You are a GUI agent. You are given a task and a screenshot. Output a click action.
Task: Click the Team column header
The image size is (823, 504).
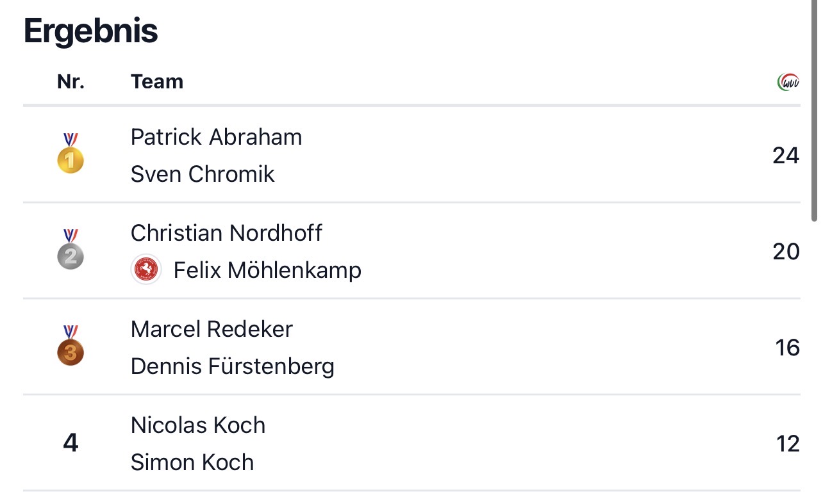pyautogui.click(x=157, y=82)
